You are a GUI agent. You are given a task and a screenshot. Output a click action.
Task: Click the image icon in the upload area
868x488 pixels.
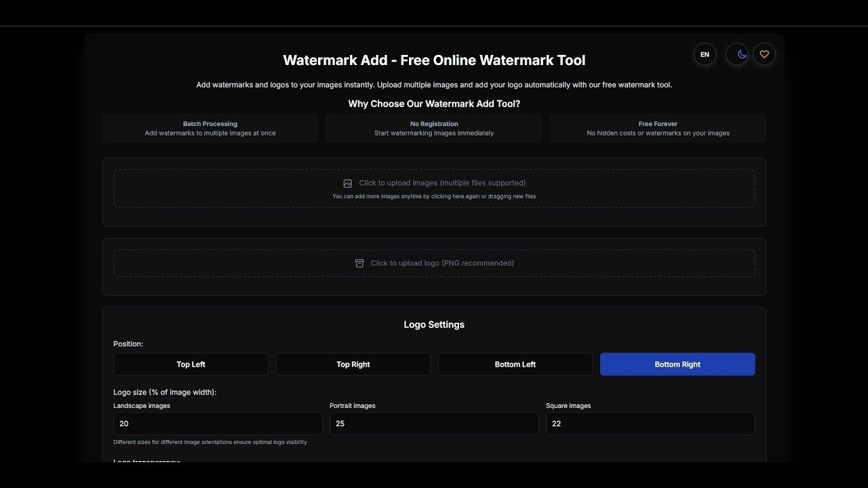[347, 183]
